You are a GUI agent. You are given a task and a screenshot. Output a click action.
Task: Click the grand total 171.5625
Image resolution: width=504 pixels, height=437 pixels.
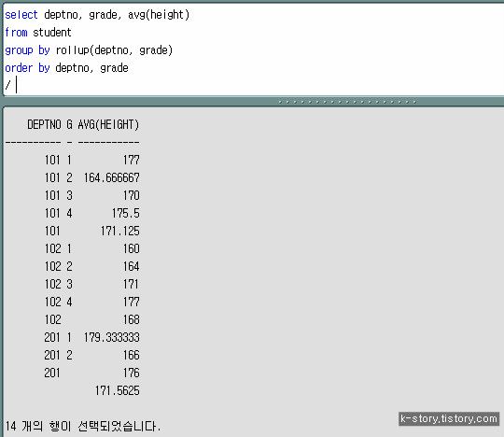(x=117, y=390)
